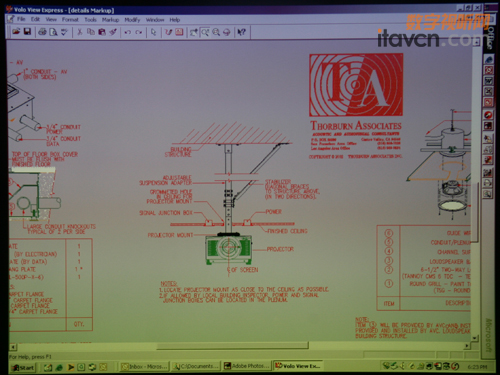
Task: Open the Format menu
Action: point(70,20)
